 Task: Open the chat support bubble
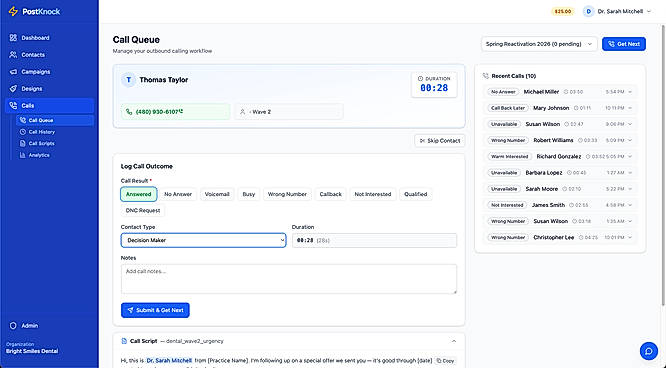tap(649, 351)
